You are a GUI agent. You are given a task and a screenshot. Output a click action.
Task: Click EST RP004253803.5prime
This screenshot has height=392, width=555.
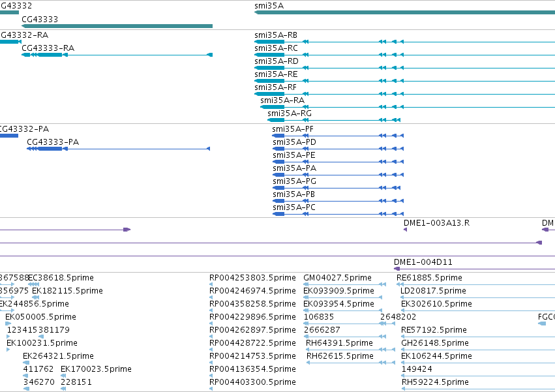pyautogui.click(x=252, y=278)
